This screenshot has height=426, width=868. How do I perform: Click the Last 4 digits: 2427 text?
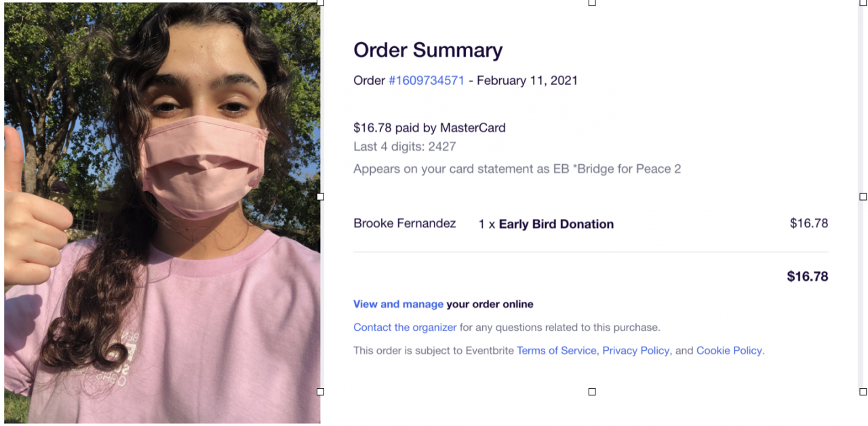point(404,147)
